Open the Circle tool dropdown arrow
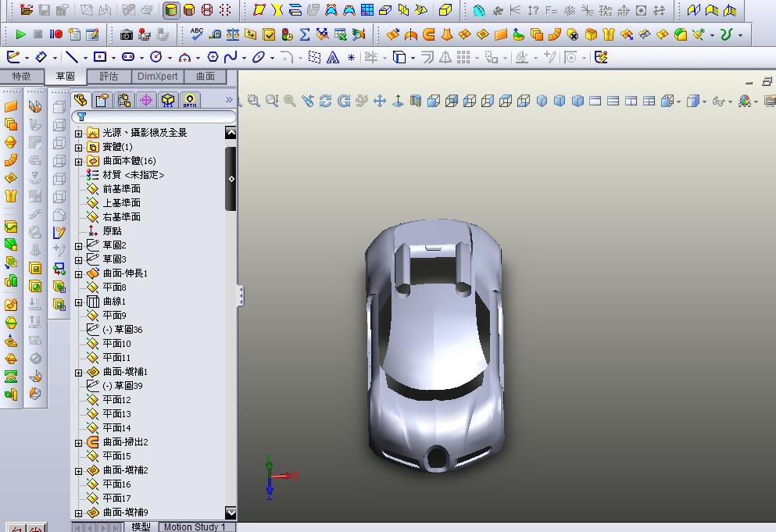The width and height of the screenshot is (776, 532). tap(170, 59)
